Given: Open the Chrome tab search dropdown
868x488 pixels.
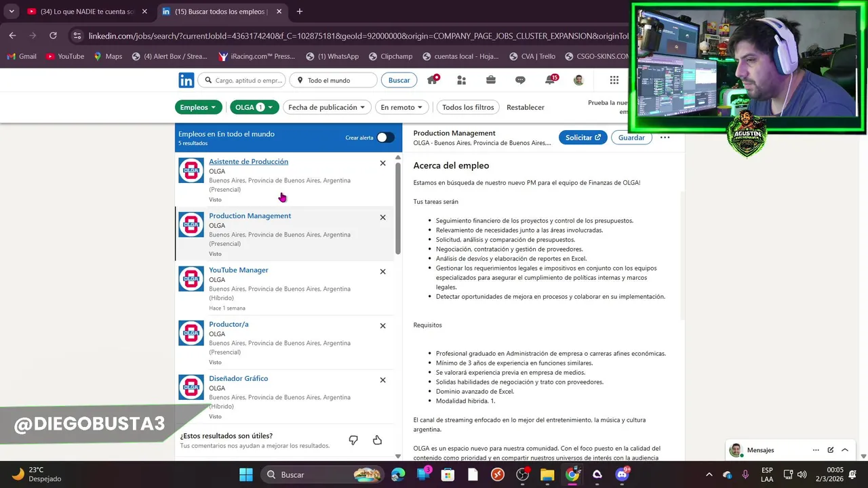Looking at the screenshot, I should pyautogui.click(x=12, y=12).
